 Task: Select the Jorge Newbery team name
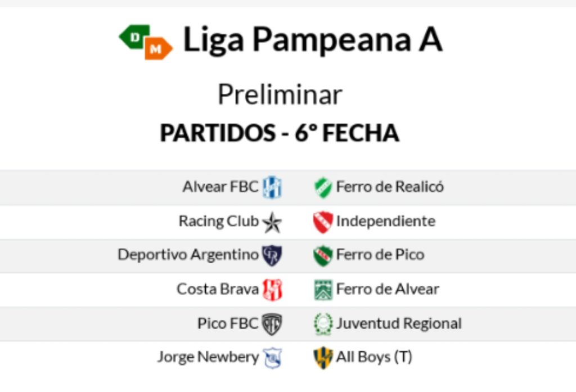pos(208,357)
